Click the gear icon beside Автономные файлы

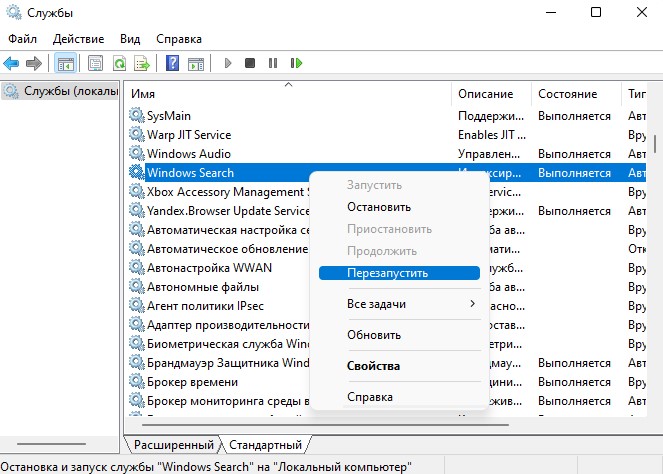(x=137, y=286)
